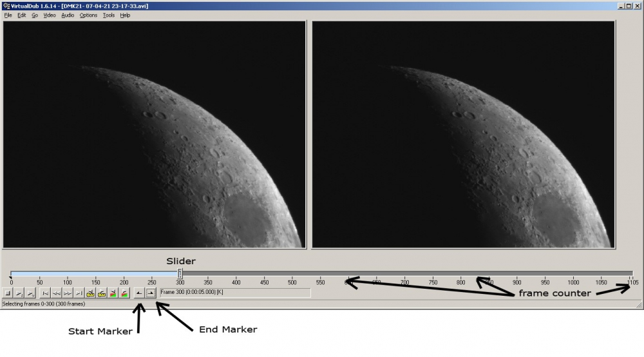
Task: Play the input video preview
Action: coord(19,293)
